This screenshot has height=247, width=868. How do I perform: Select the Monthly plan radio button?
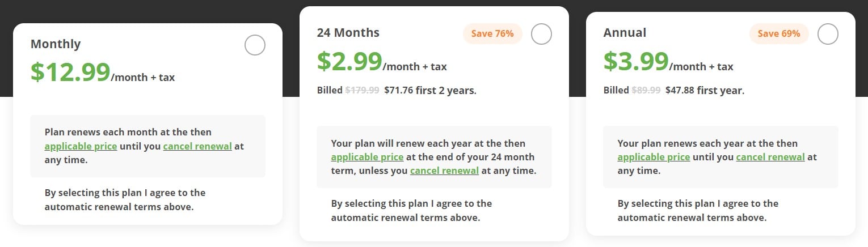(255, 45)
